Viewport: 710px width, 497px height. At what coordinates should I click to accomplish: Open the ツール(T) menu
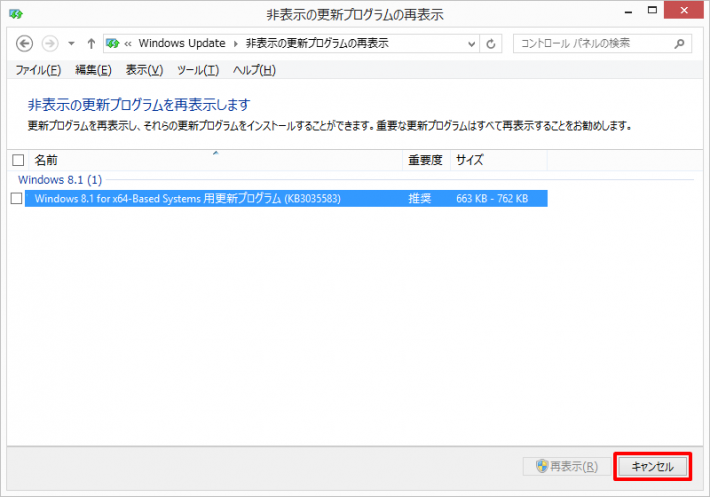click(198, 70)
